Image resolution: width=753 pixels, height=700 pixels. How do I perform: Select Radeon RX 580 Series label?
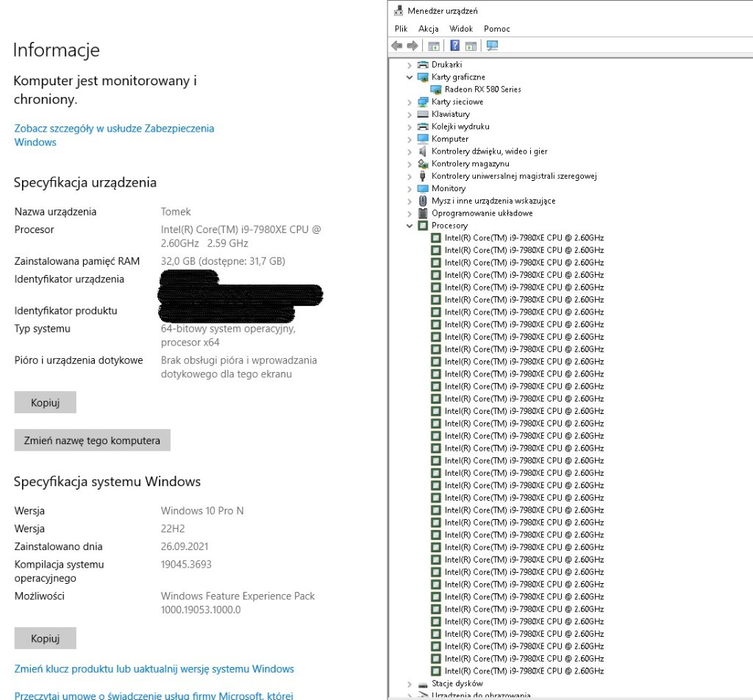(x=482, y=89)
